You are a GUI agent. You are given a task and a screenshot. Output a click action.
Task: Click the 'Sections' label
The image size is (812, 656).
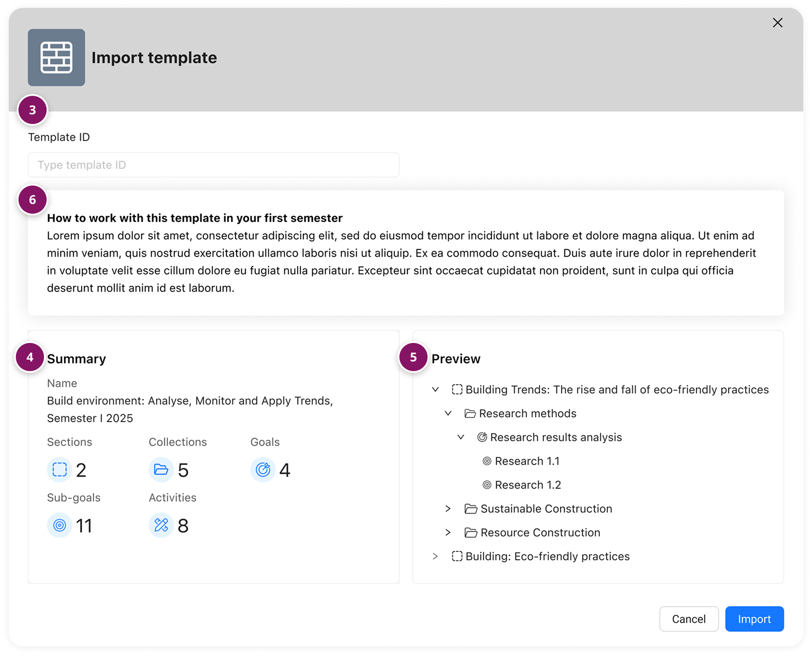click(69, 442)
